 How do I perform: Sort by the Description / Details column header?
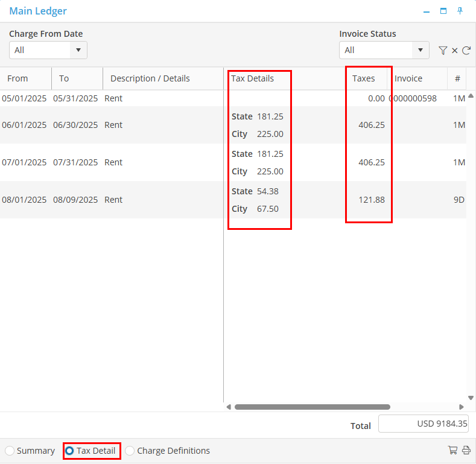(x=150, y=78)
